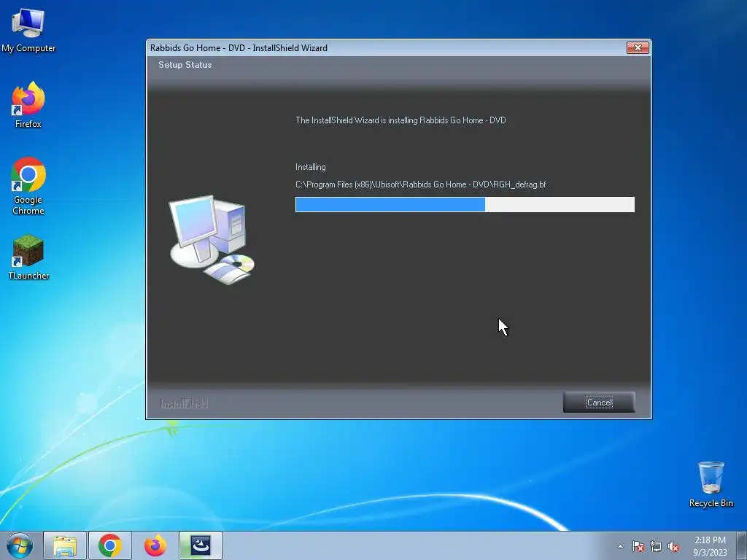Close the InstallShield Wizard window
This screenshot has width=747, height=560.
coord(638,47)
